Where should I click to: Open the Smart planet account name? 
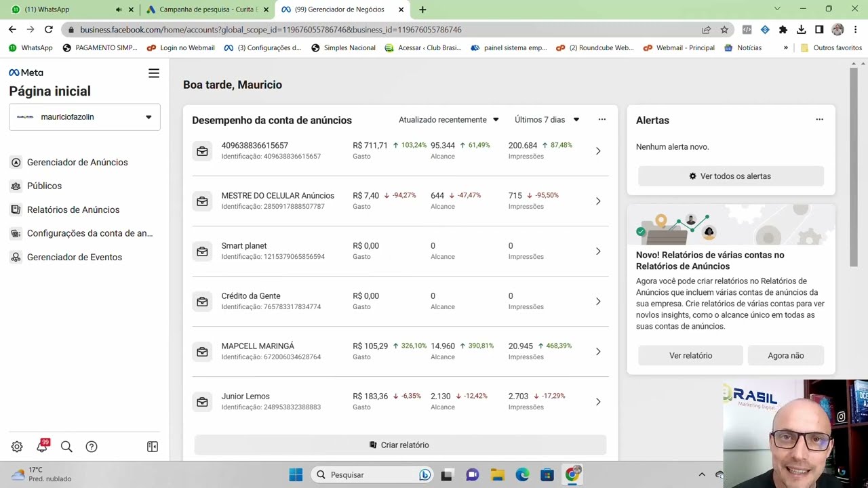click(244, 246)
